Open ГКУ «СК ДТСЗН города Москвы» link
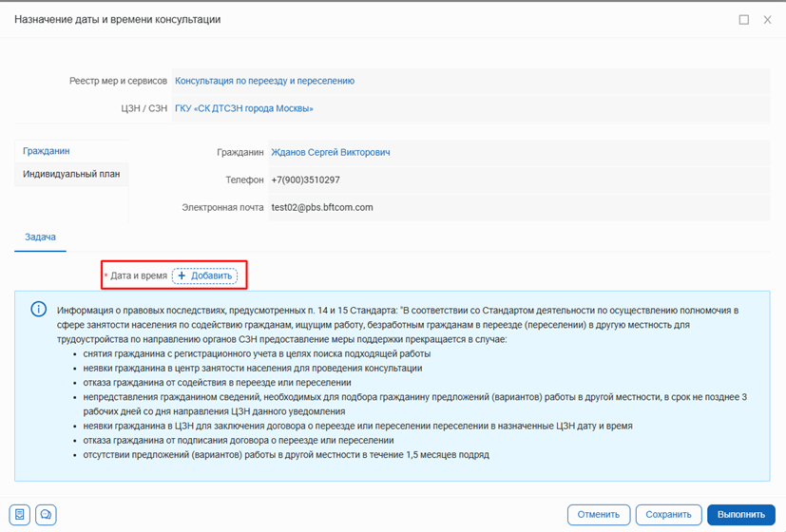Viewport: 786px width, 532px height. [243, 108]
